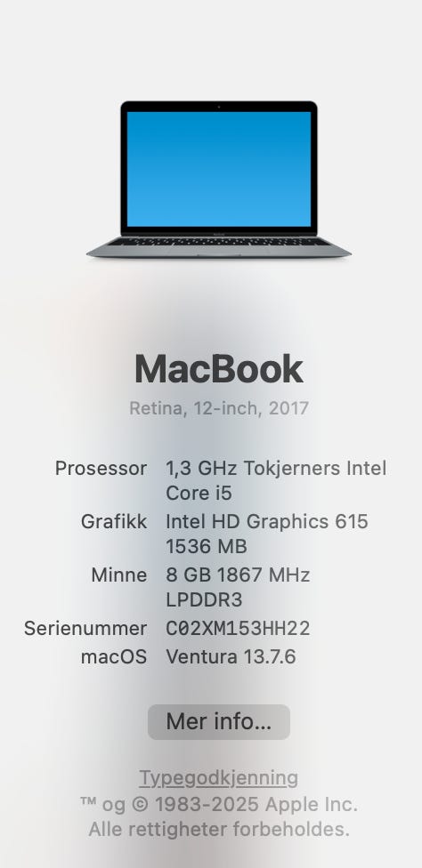
Task: Click the blue screen of MacBook image
Action: (x=219, y=169)
